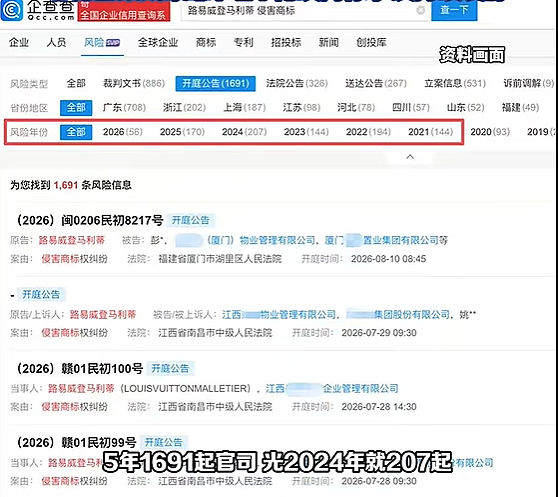Open the 招投标 tab

(286, 42)
